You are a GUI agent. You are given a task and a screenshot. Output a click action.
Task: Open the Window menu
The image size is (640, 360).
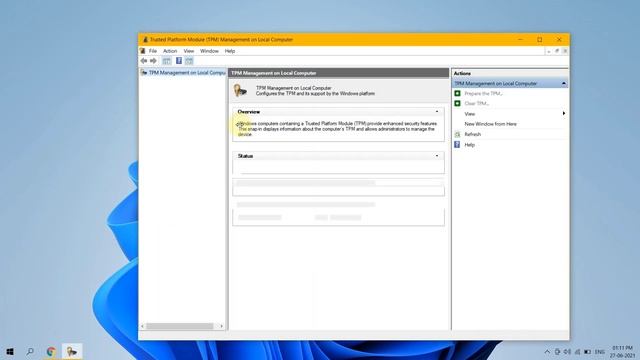coord(209,51)
